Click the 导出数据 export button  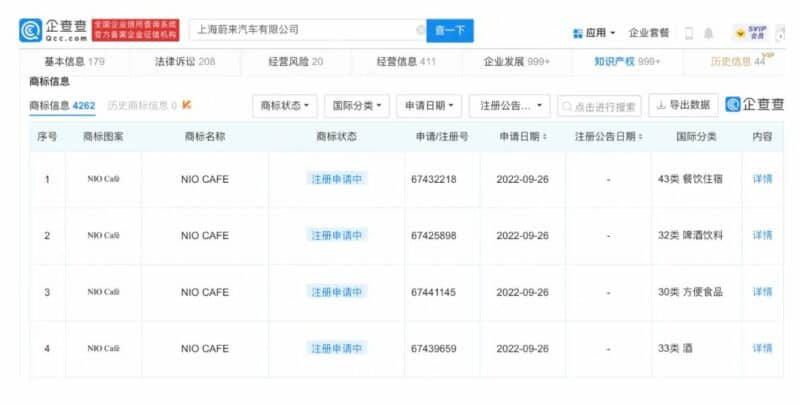pyautogui.click(x=684, y=105)
